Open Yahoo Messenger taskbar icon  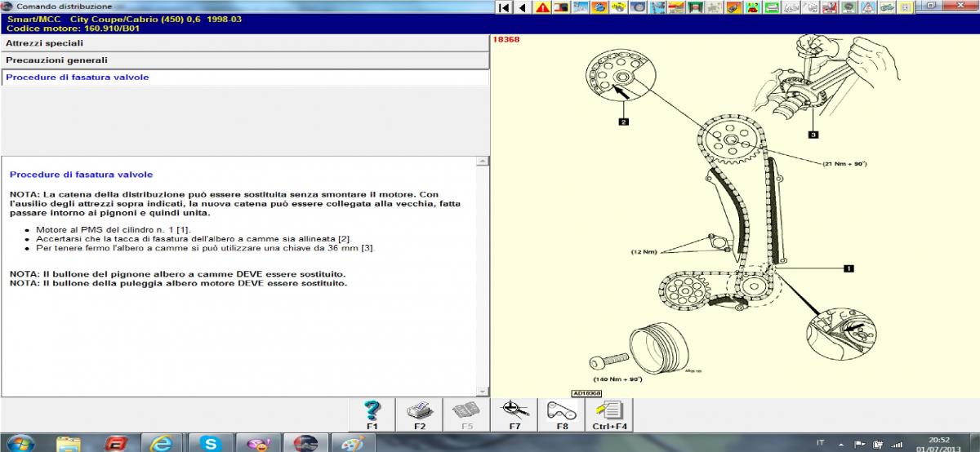[259, 443]
